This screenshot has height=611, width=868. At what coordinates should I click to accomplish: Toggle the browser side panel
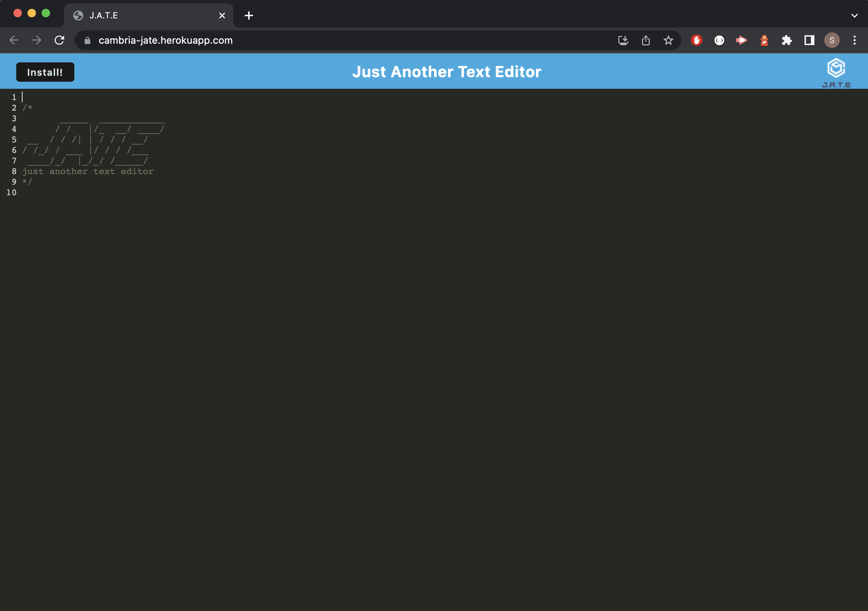(x=809, y=40)
